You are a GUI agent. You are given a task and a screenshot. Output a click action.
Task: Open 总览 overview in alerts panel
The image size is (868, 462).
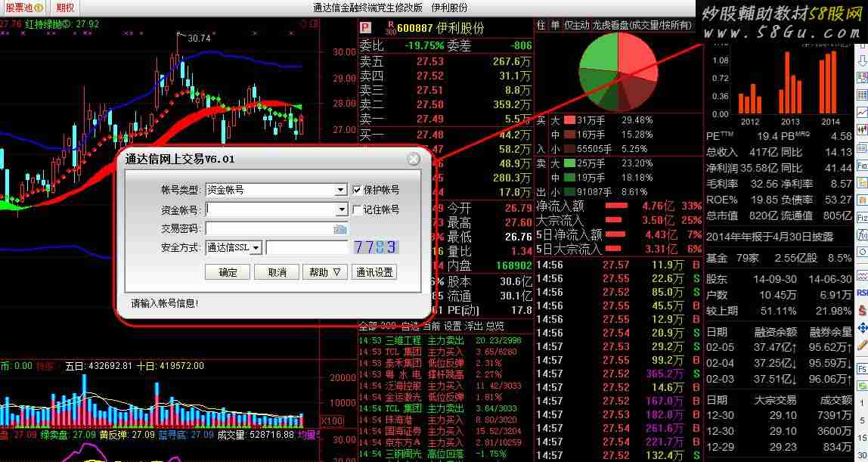pyautogui.click(x=495, y=326)
